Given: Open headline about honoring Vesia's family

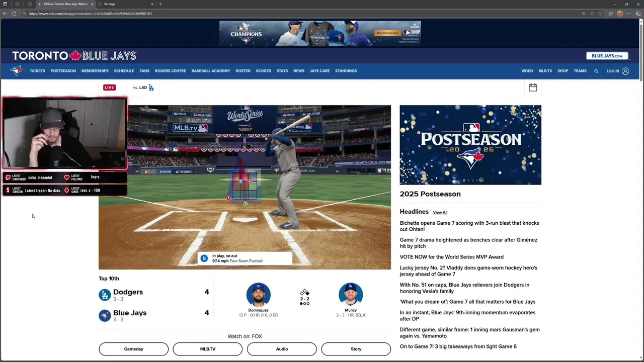Looking at the screenshot, I should click(464, 288).
